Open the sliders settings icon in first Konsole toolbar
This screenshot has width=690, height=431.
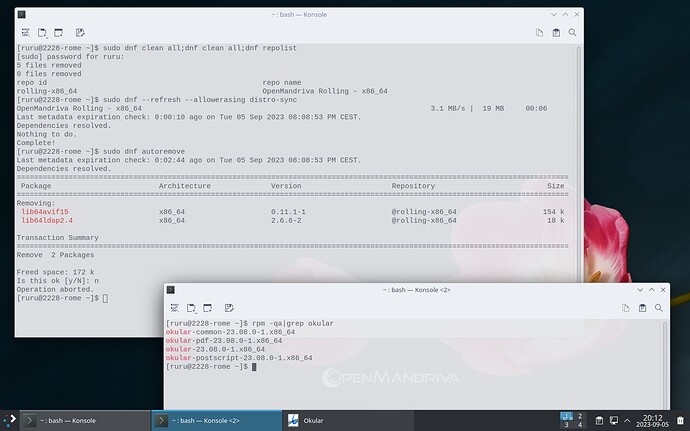(26, 33)
